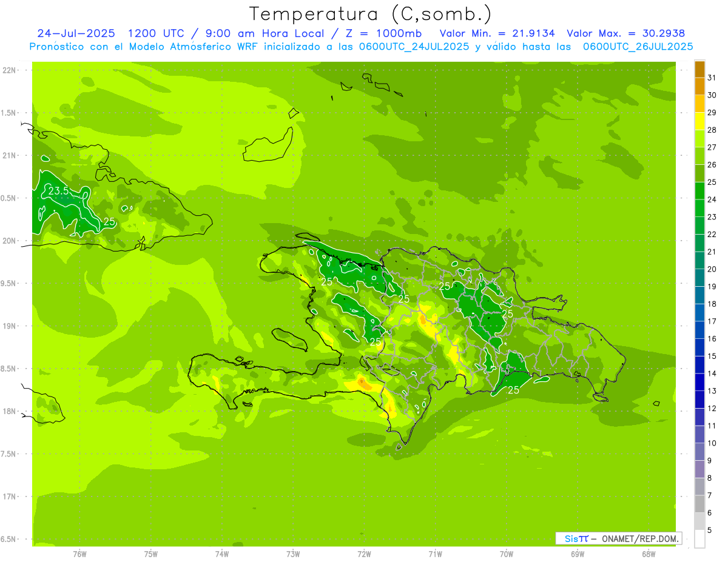
Task: Click the '13' legend value
Action: (712, 391)
